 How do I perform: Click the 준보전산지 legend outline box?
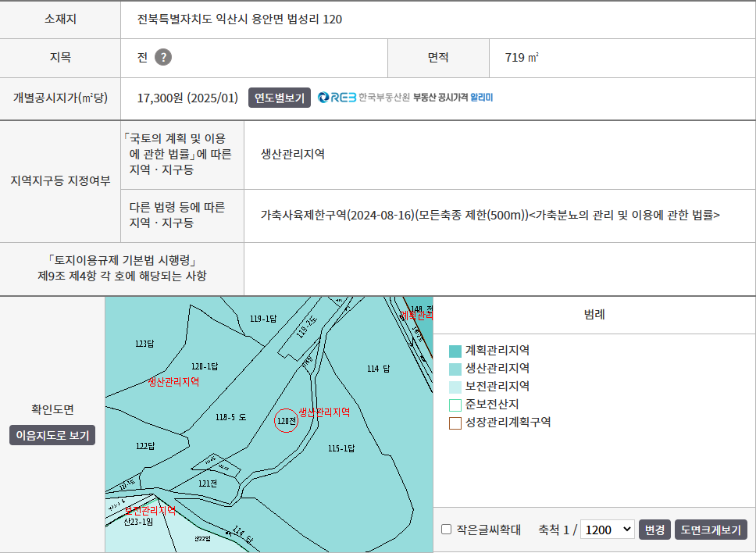[455, 405]
